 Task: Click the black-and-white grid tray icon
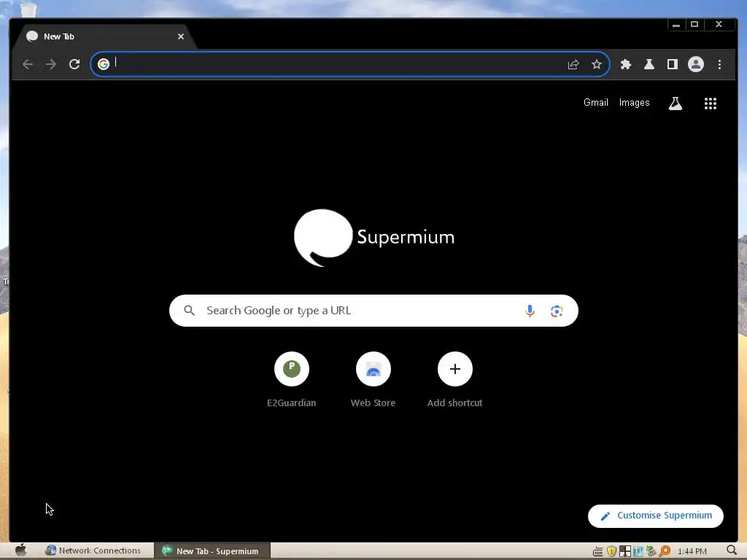coord(625,551)
